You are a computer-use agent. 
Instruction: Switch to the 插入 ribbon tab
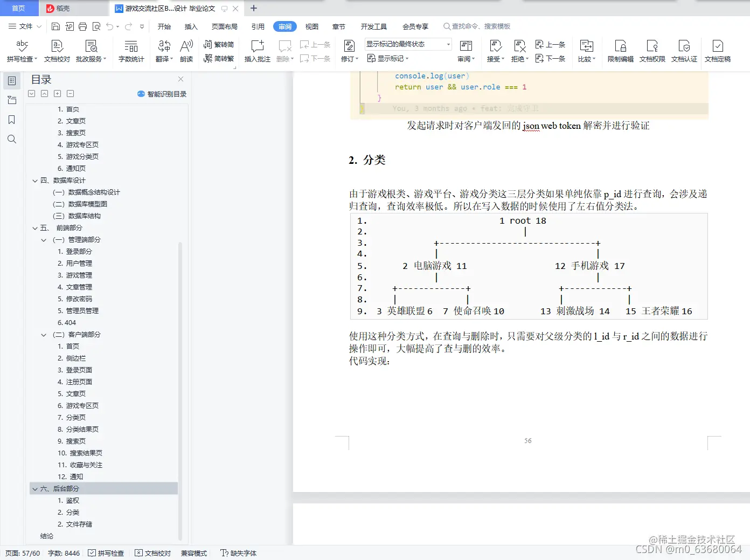[191, 26]
